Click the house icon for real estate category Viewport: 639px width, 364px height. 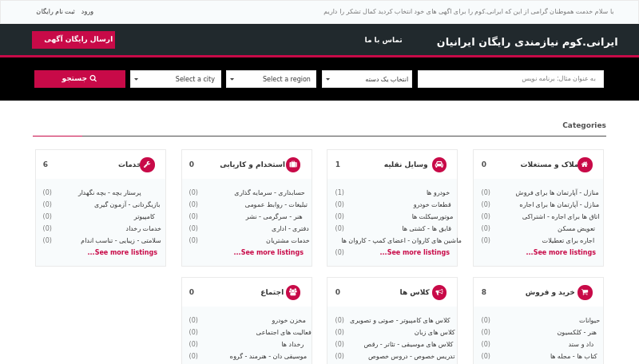pos(585,164)
